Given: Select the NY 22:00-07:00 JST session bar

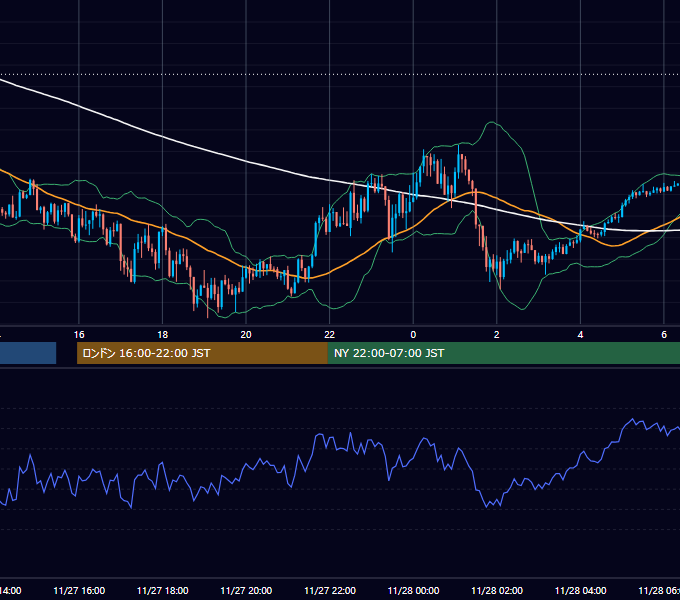Looking at the screenshot, I should [x=503, y=353].
